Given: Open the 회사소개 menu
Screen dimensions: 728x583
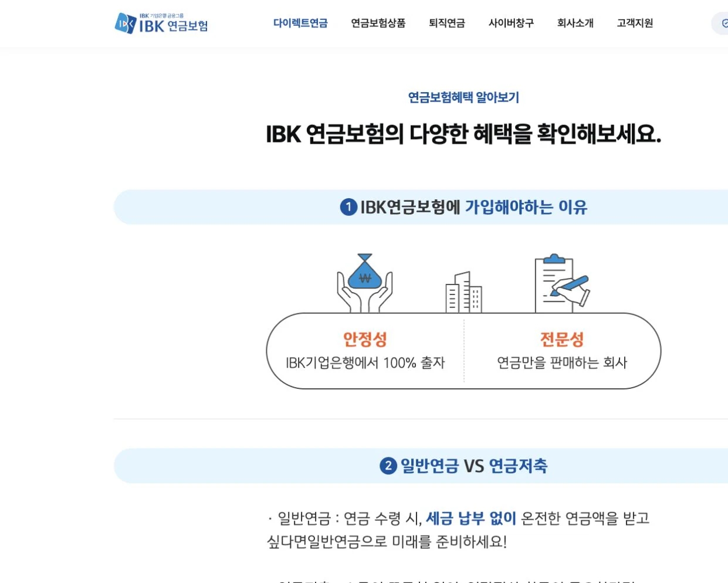Looking at the screenshot, I should (x=575, y=23).
